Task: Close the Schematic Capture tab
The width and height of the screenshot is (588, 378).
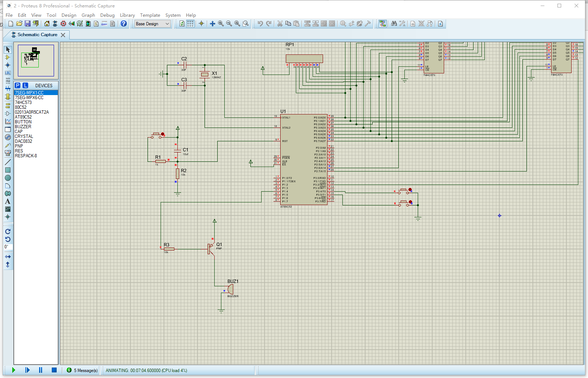Action: point(63,35)
